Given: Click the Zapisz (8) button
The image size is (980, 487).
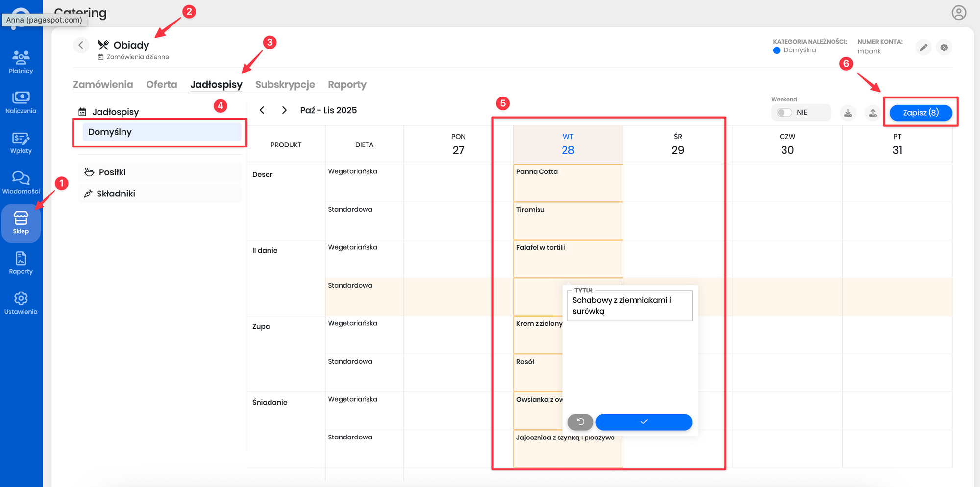Looking at the screenshot, I should click(920, 113).
